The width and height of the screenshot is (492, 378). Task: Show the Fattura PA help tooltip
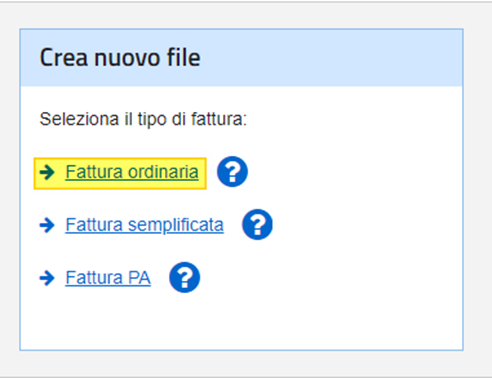[x=185, y=277]
